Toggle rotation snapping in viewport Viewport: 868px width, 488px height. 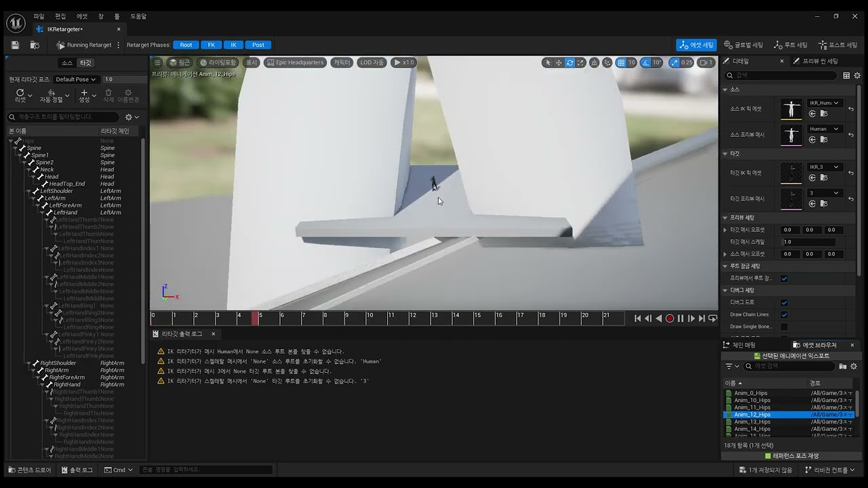click(x=646, y=62)
